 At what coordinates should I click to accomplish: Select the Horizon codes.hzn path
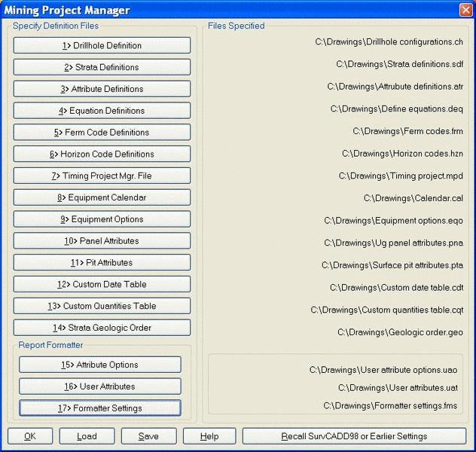coord(402,154)
